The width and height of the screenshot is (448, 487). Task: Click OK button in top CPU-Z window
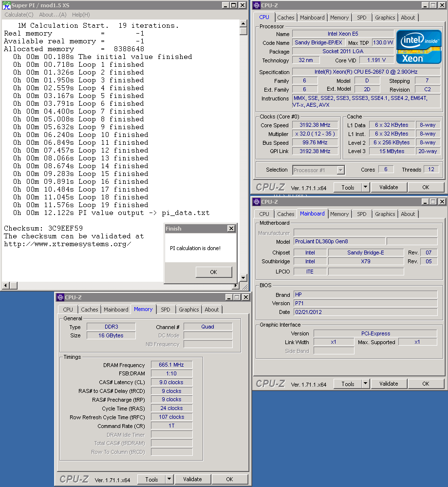(x=426, y=187)
